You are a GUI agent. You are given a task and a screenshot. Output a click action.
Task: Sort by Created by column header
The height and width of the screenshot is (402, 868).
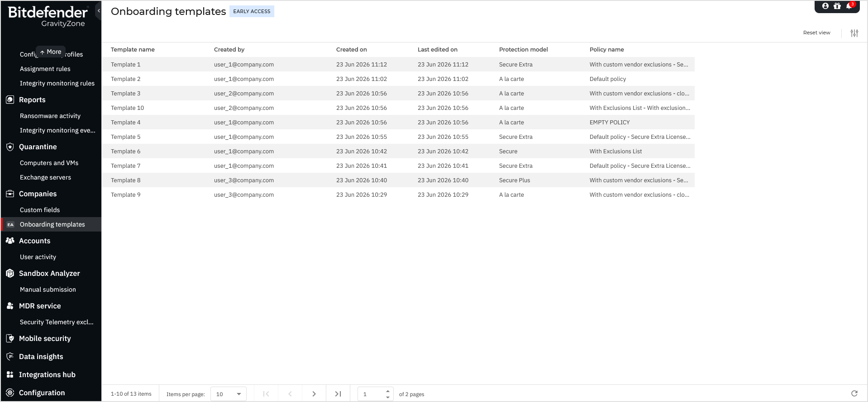[x=229, y=50]
